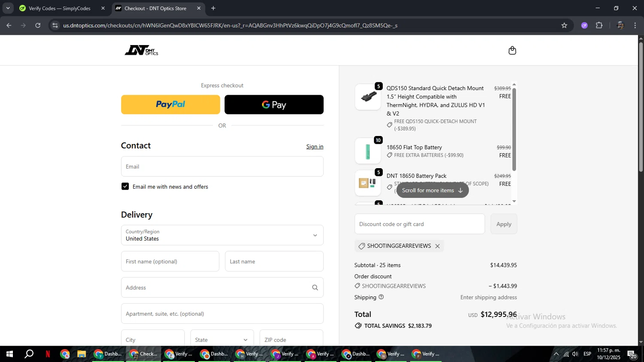Image resolution: width=644 pixels, height=362 pixels.
Task: Click the Address search magnifier icon
Action: [x=315, y=288]
